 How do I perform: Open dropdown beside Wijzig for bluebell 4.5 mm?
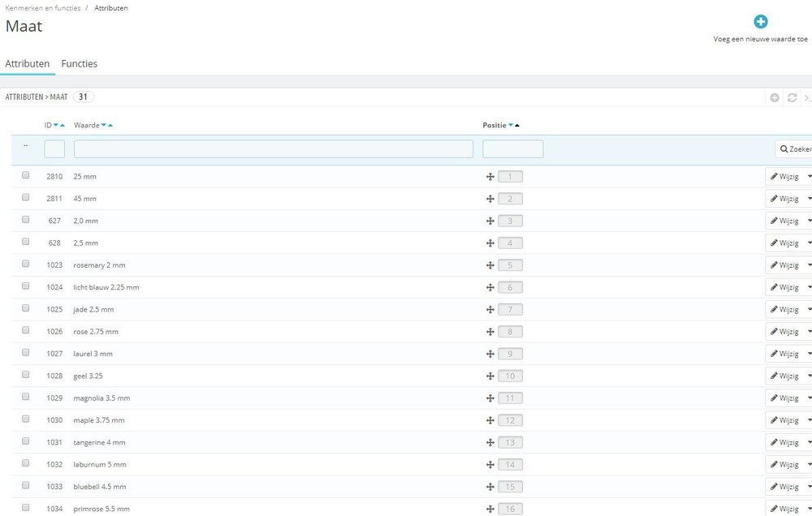click(x=809, y=487)
